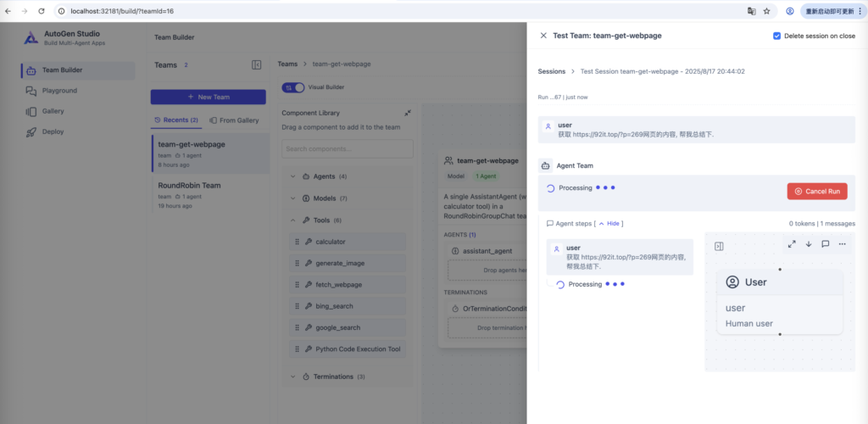This screenshot has height=424, width=868.
Task: Click the Sessions breadcrumb link
Action: coord(552,71)
